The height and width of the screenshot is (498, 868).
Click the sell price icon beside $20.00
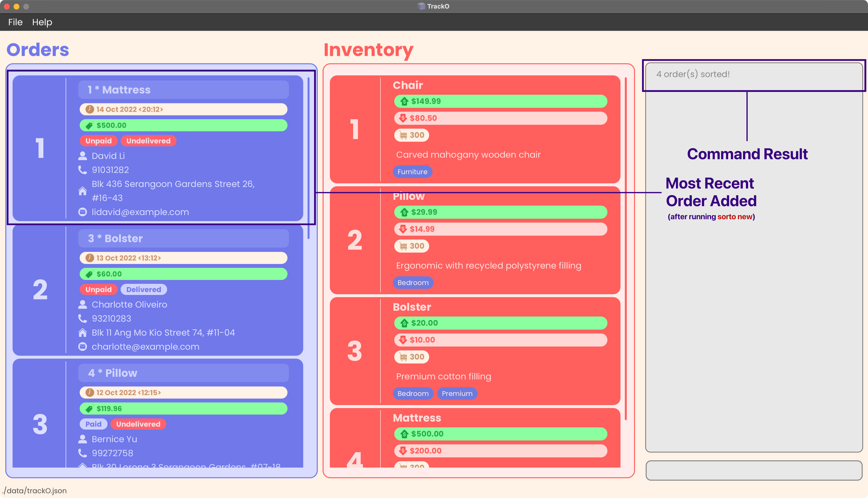pyautogui.click(x=404, y=323)
